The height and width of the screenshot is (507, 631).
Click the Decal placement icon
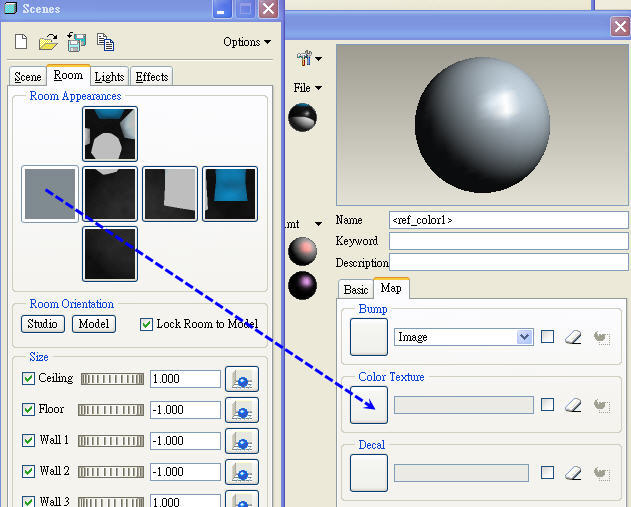pyautogui.click(x=602, y=473)
